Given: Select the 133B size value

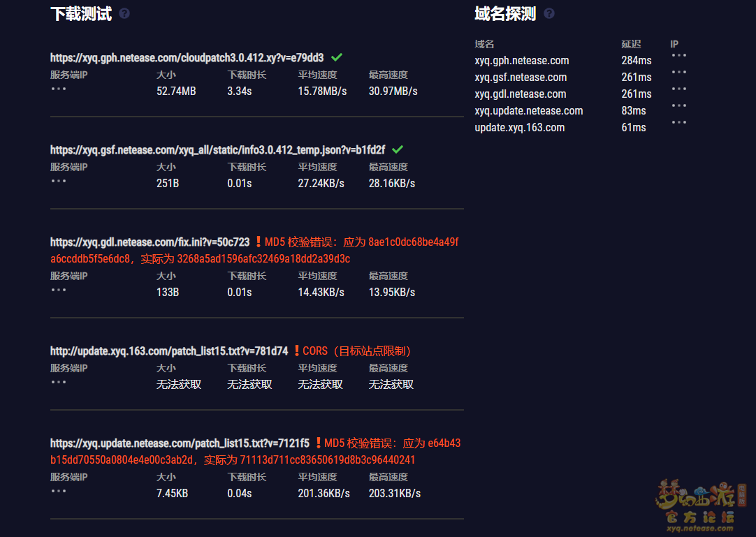Looking at the screenshot, I should click(x=168, y=292).
